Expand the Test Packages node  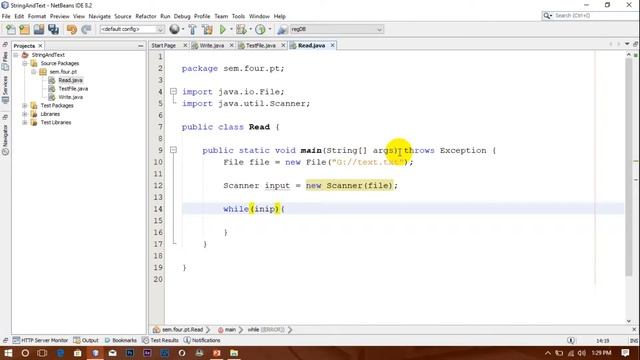click(25, 105)
